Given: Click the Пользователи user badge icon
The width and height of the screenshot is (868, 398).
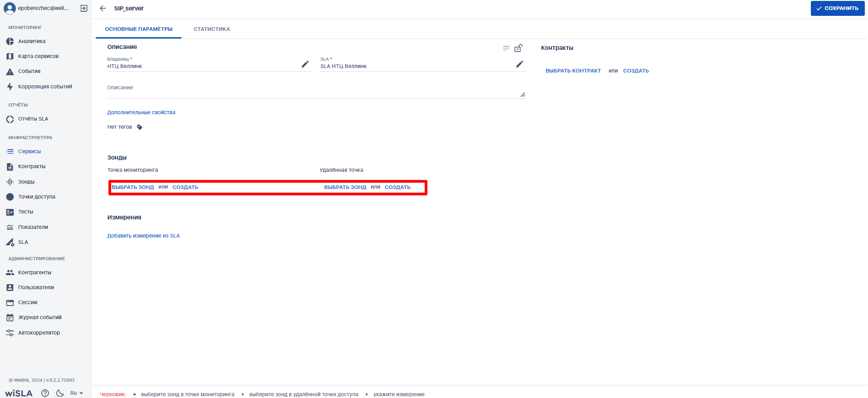Looking at the screenshot, I should click(x=10, y=288).
